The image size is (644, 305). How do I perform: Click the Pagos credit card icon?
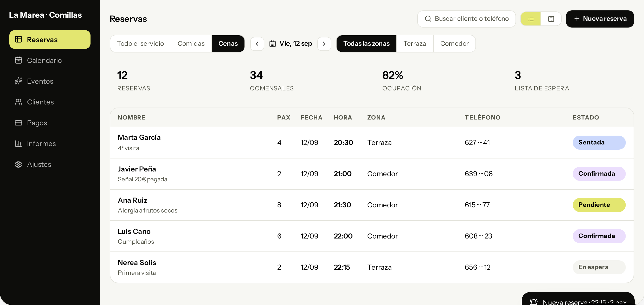coord(18,123)
